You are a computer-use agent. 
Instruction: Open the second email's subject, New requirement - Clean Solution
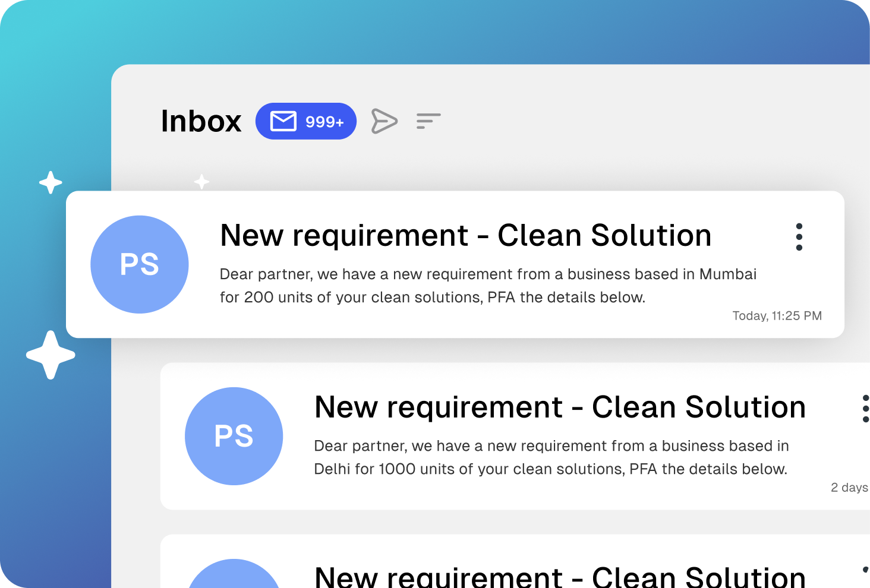click(559, 407)
